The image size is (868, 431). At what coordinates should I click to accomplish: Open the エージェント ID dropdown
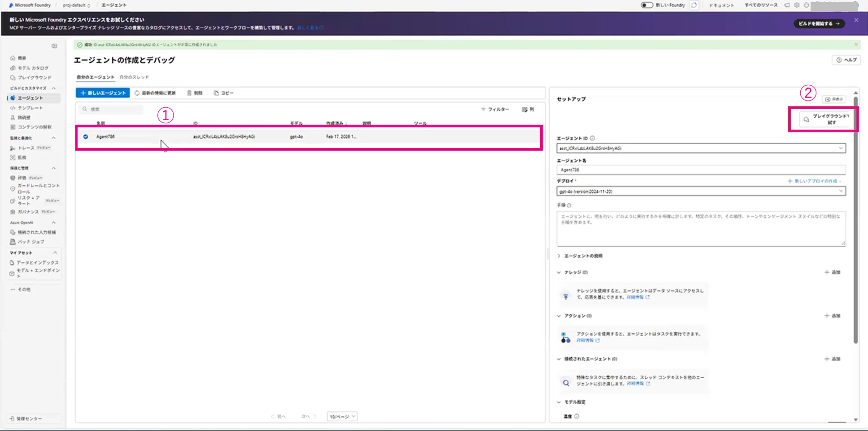coord(701,148)
